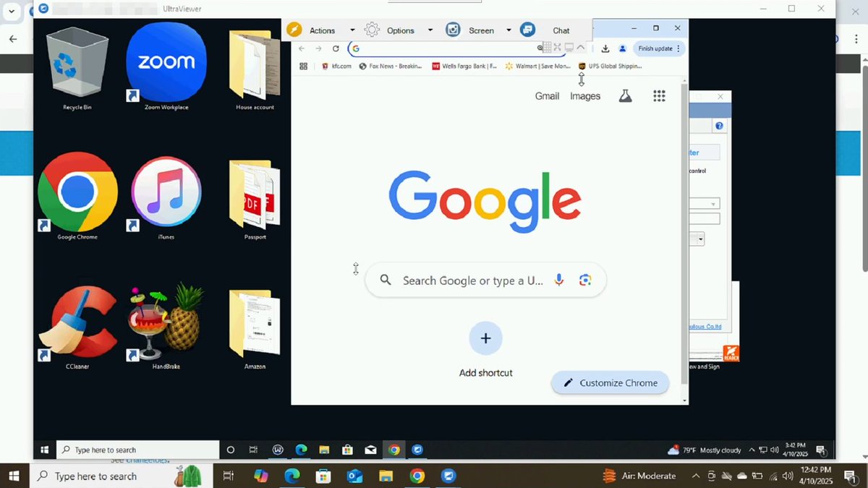The width and height of the screenshot is (868, 488).
Task: Select the Amazon folder
Action: 255,329
